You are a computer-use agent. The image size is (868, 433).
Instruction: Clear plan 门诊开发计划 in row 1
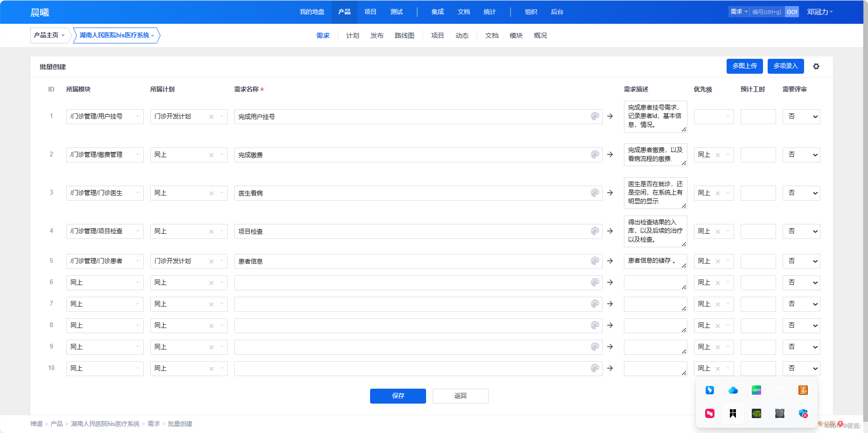click(211, 117)
